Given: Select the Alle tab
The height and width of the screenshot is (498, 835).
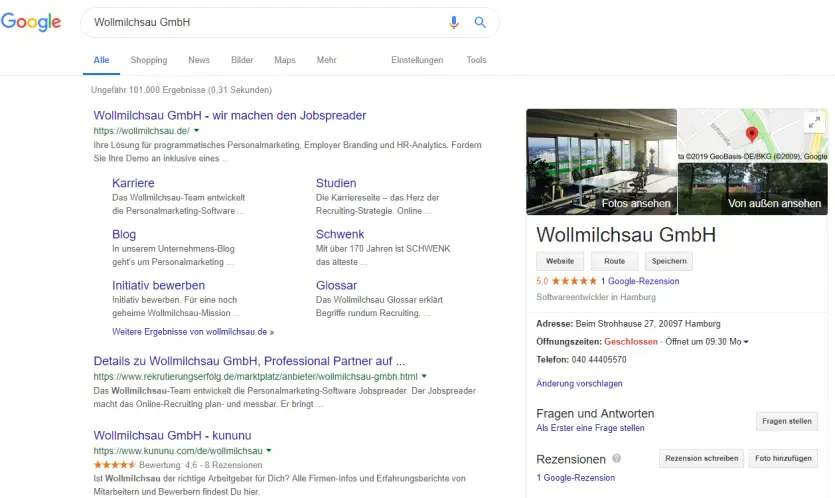Looking at the screenshot, I should coord(101,60).
